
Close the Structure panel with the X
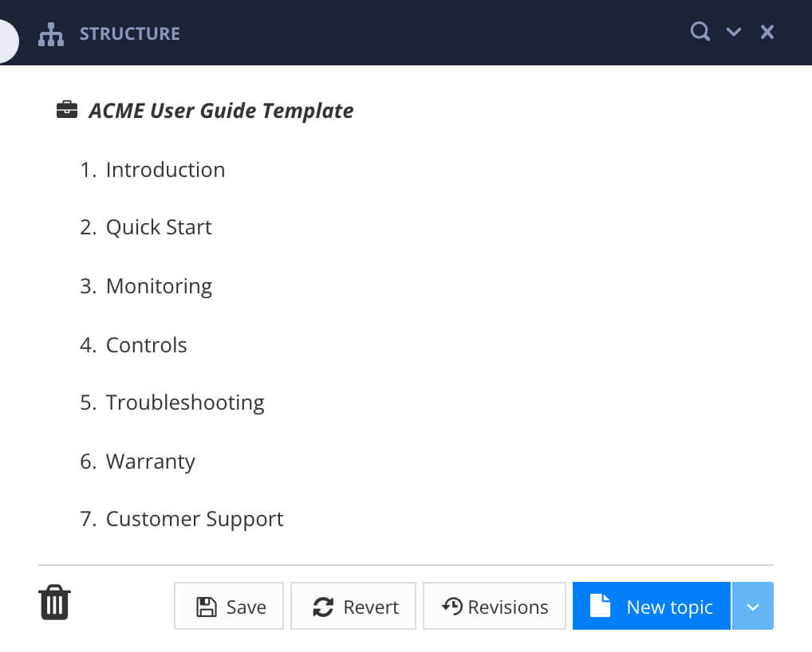pyautogui.click(x=767, y=32)
